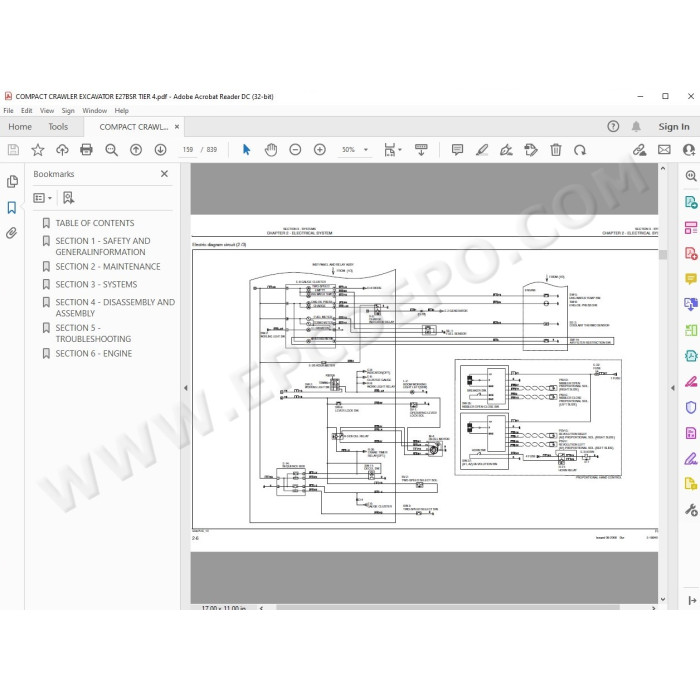Click the page number field showing 159
Image resolution: width=700 pixels, height=700 pixels.
click(x=188, y=150)
